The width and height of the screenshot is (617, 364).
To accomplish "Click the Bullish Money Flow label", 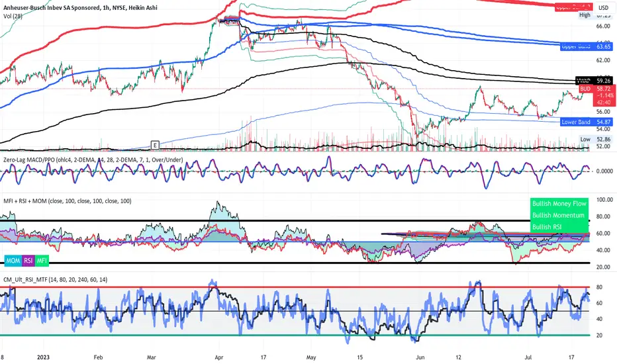I will 559,203.
